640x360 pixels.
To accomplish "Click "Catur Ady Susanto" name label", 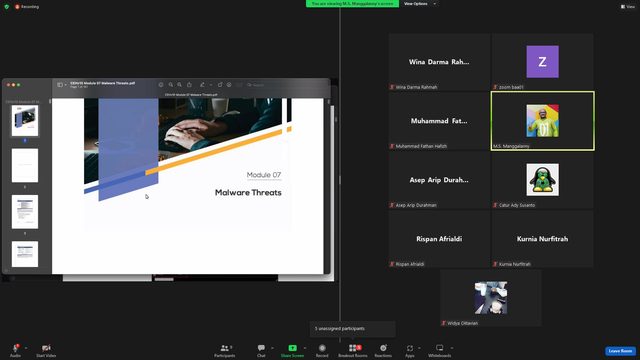I will 517,205.
